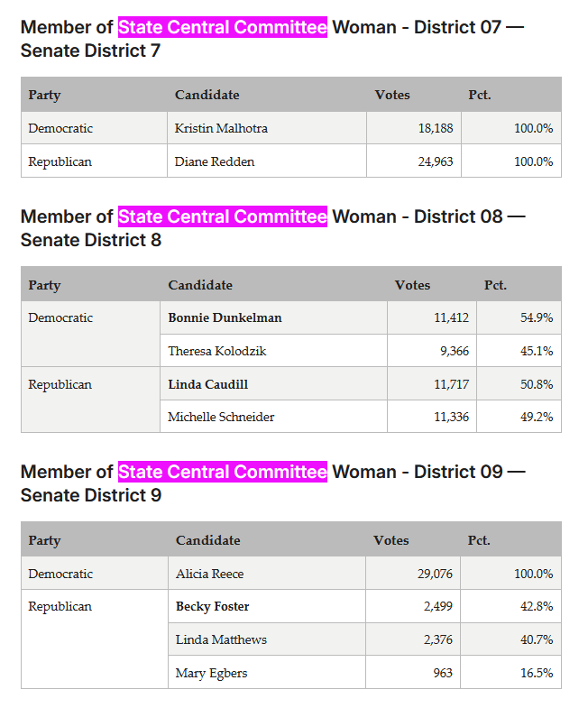Click the 29,076 votes cell
The height and width of the screenshot is (708, 588).
(413, 573)
